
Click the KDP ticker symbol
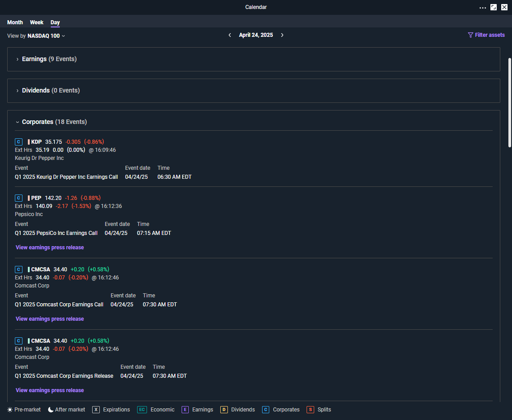[36, 142]
